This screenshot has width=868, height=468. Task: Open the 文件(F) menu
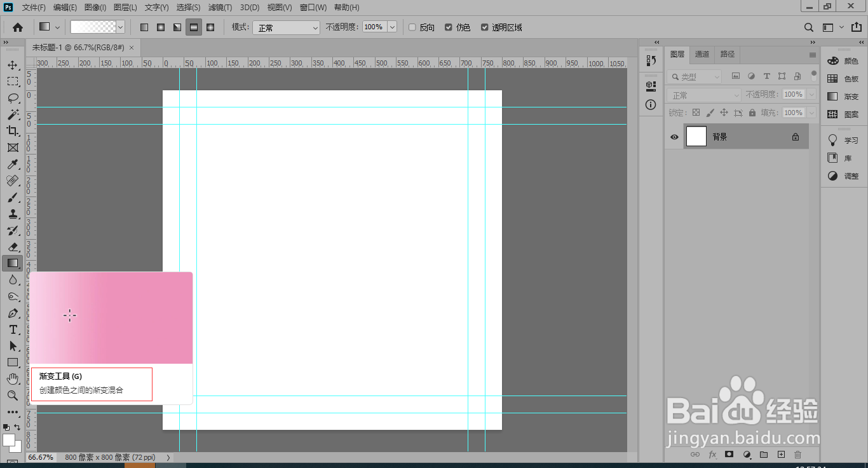click(34, 8)
